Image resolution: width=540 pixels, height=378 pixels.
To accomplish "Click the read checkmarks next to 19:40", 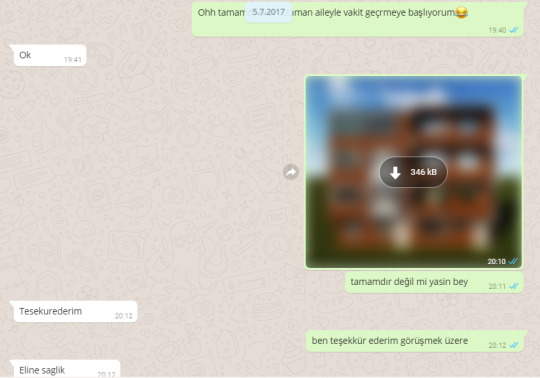I will click(513, 30).
